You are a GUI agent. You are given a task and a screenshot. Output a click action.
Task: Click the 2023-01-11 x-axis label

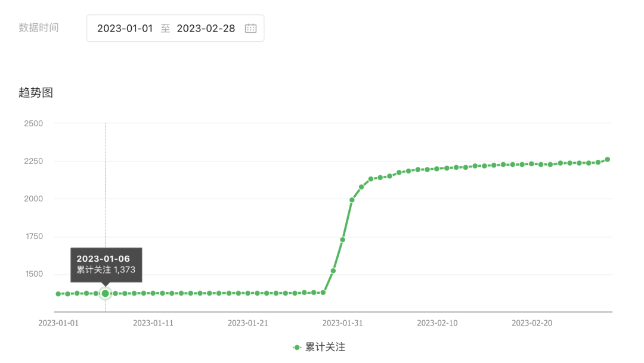click(x=153, y=323)
